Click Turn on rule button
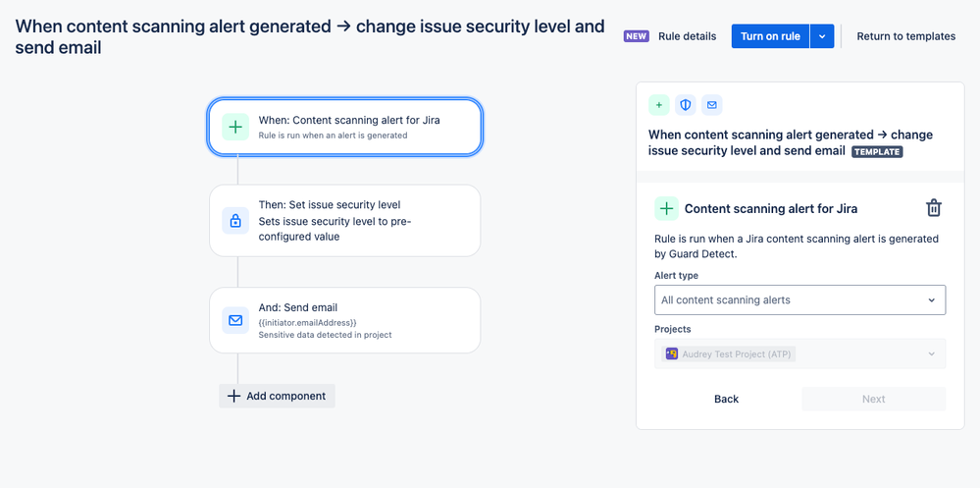The height and width of the screenshot is (488, 980). pos(771,36)
